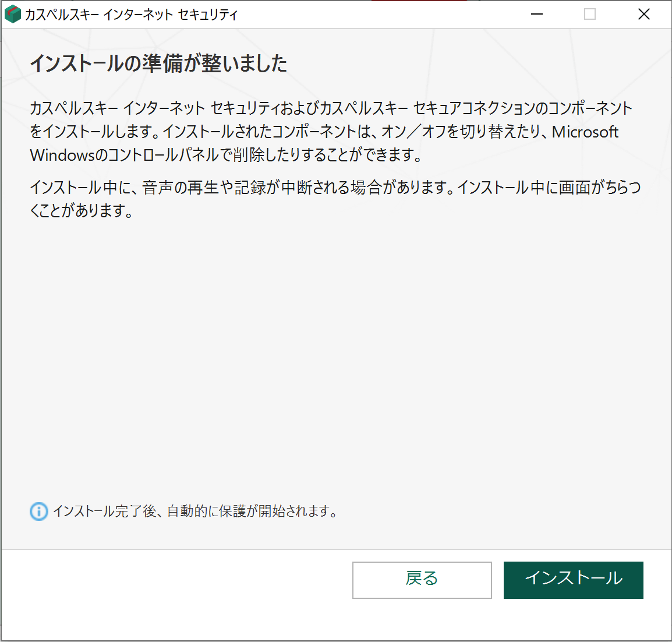
Task: Click the blue info icon
Action: coord(39,511)
